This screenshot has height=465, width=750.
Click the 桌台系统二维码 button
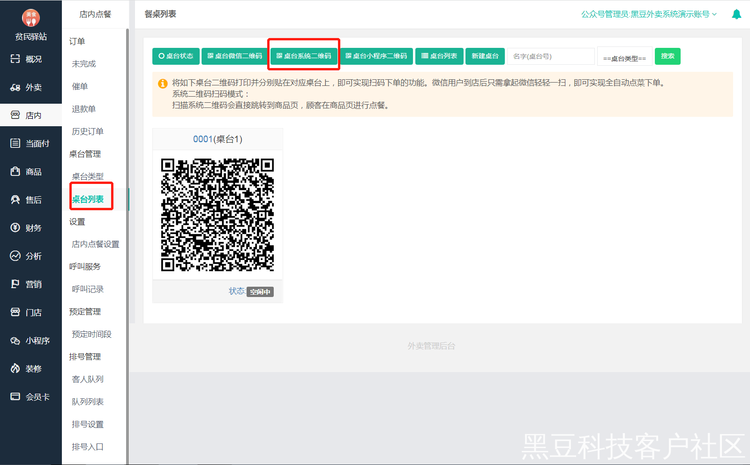pyautogui.click(x=304, y=56)
